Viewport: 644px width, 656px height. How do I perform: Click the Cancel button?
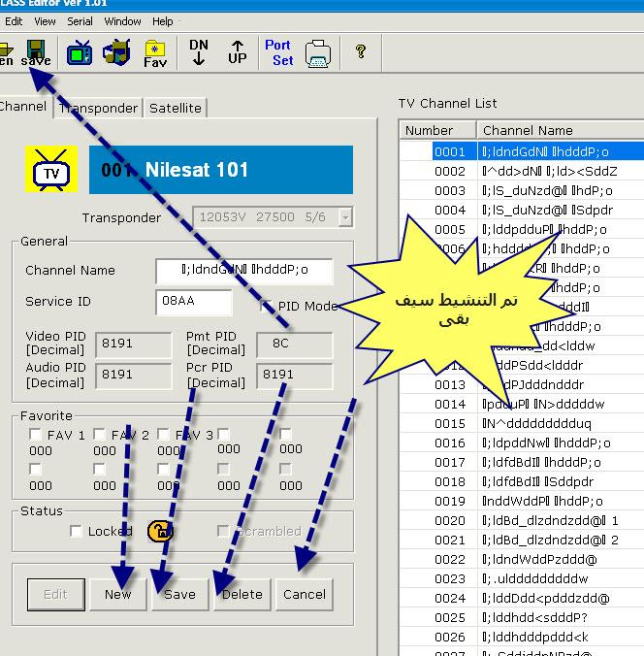click(304, 595)
